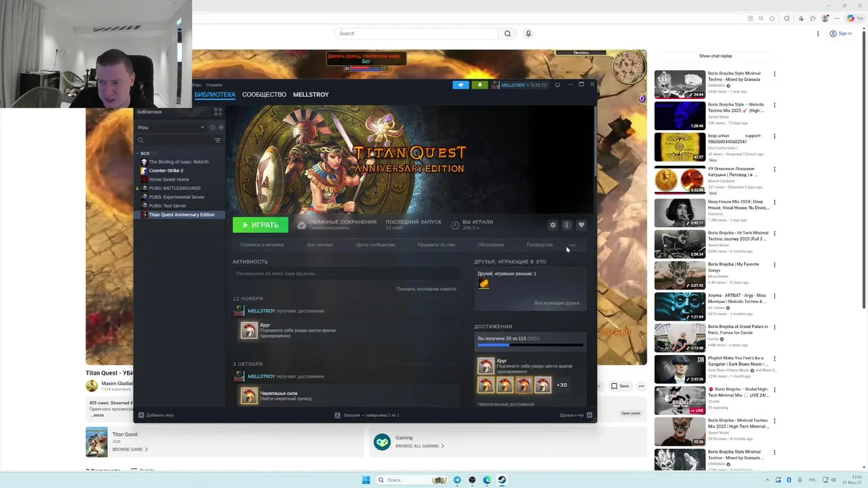The width and height of the screenshot is (868, 488).
Task: Open Steam from Windows taskbar
Action: [502, 480]
